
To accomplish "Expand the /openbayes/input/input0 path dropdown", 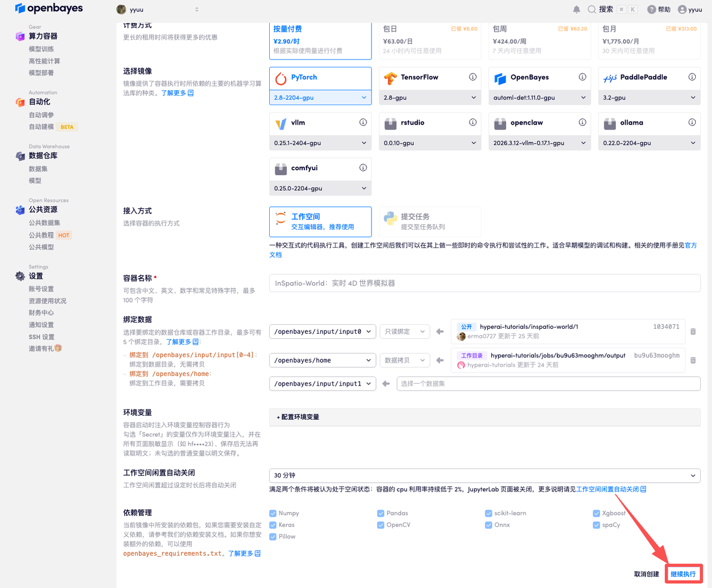I will pos(323,332).
